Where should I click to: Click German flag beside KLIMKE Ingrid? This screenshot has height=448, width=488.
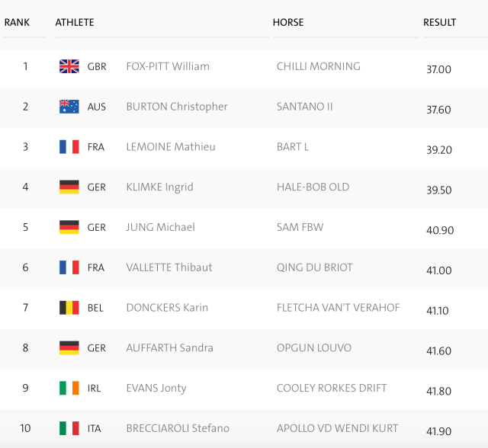pos(69,187)
